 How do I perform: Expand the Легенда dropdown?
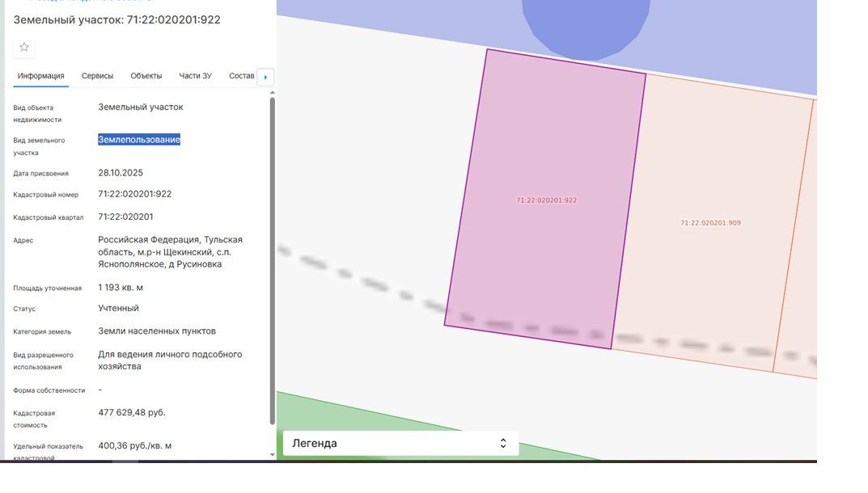400,443
